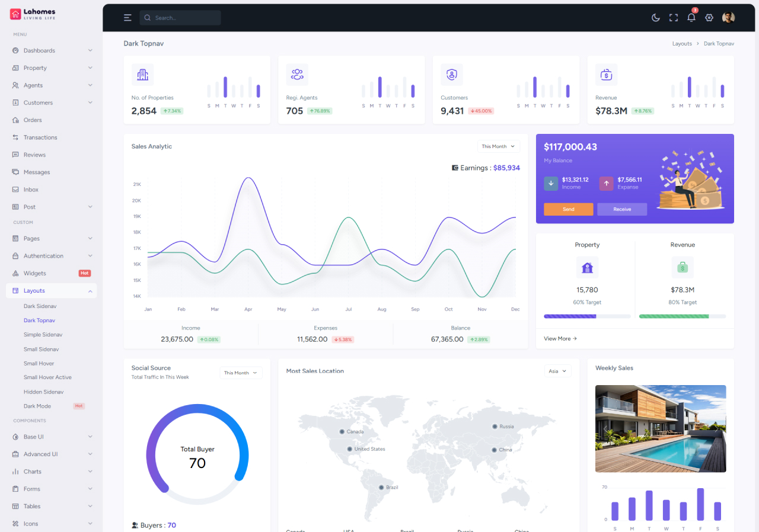Image resolution: width=759 pixels, height=532 pixels.
Task: Click the Buyers person icon
Action: [x=135, y=525]
